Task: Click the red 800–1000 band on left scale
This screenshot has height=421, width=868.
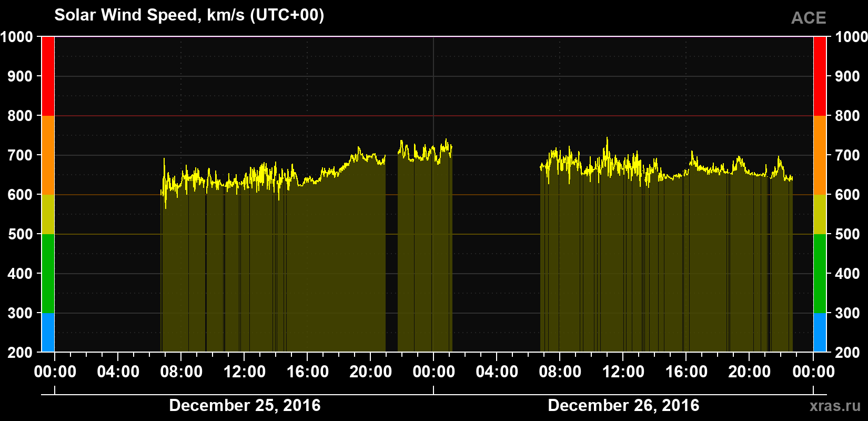Action: [48, 76]
